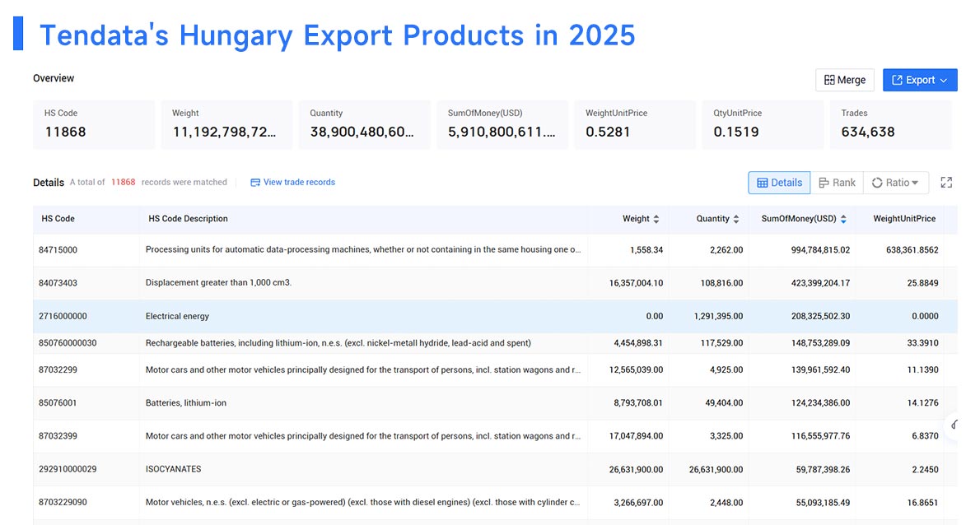980x525 pixels.
Task: Click the red 11868 matched records count
Action: [x=124, y=183]
